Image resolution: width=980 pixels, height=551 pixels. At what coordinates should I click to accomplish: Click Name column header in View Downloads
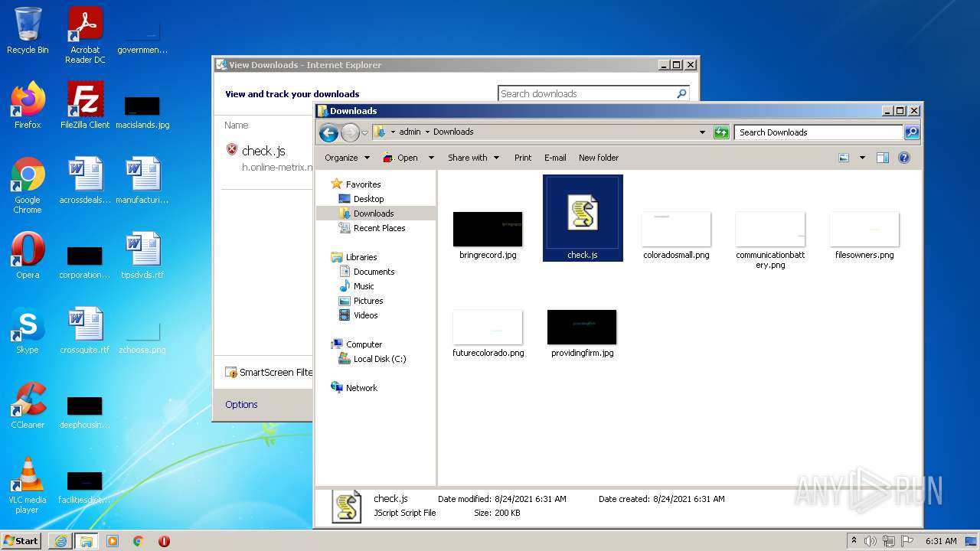click(x=237, y=126)
